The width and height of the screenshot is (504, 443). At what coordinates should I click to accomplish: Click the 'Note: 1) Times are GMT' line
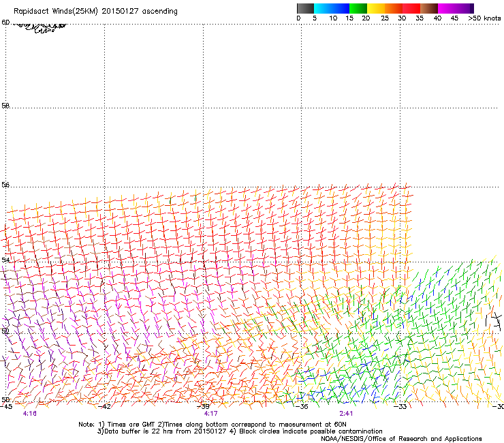[212, 425]
